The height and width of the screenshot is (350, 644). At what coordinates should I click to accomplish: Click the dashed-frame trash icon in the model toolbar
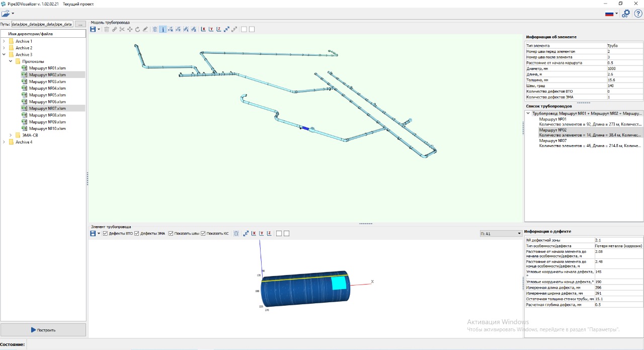(155, 29)
